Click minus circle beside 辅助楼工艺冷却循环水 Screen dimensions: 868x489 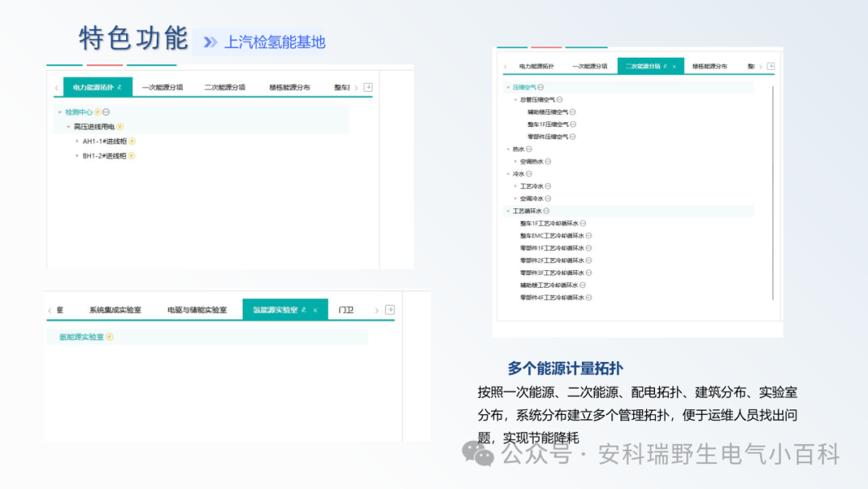coord(583,286)
